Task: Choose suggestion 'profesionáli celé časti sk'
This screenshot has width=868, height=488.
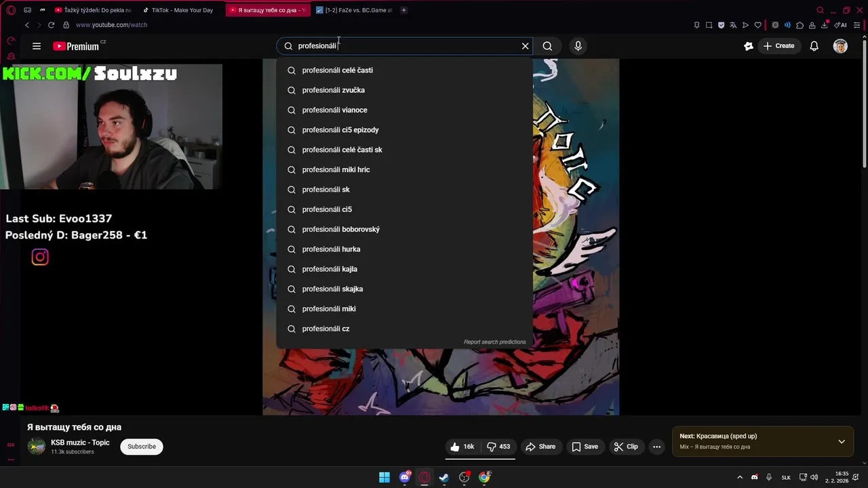Action: (404, 150)
